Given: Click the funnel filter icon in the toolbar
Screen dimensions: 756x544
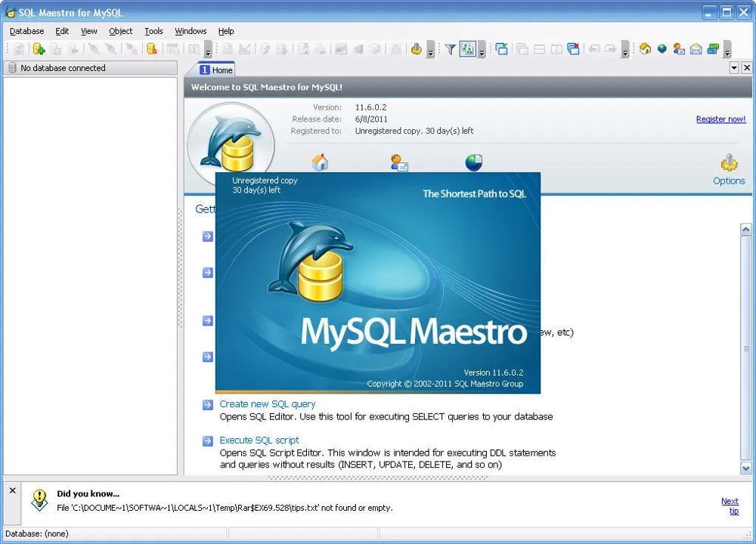Looking at the screenshot, I should (x=451, y=48).
